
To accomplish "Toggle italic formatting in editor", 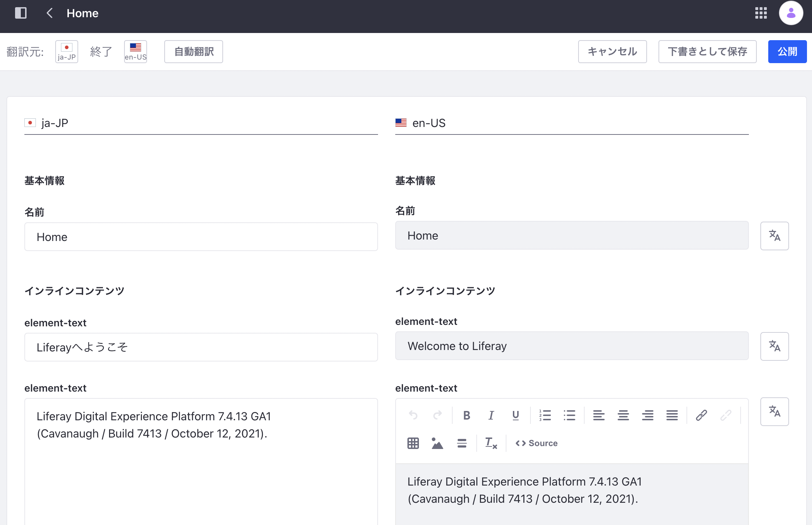I will pyautogui.click(x=491, y=415).
